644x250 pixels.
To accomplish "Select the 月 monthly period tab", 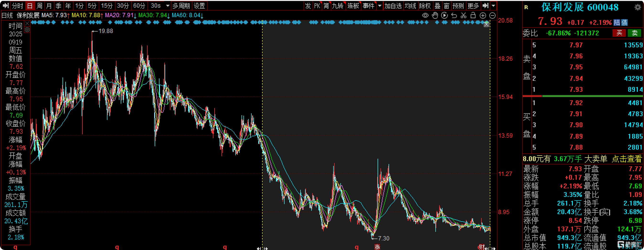I will coord(49,6).
